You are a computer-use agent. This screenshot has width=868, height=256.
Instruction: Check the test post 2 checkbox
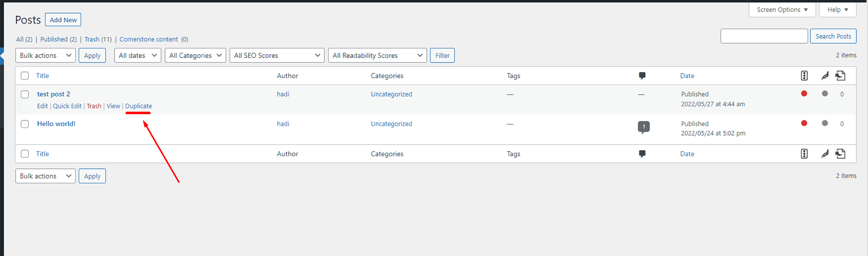coord(25,94)
